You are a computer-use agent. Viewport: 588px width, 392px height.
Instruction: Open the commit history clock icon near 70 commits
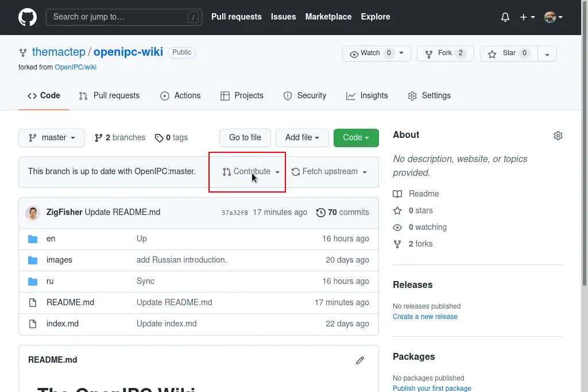(320, 212)
